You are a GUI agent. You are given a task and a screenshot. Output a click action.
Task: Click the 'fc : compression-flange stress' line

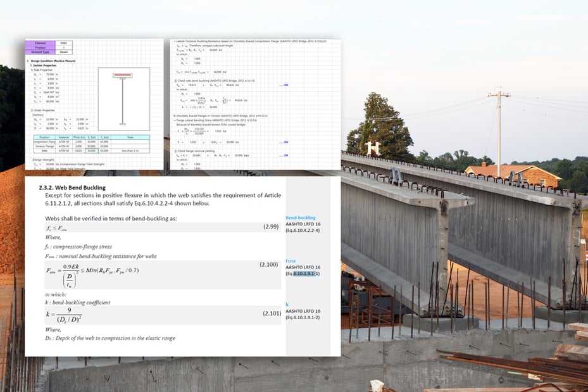(x=78, y=247)
